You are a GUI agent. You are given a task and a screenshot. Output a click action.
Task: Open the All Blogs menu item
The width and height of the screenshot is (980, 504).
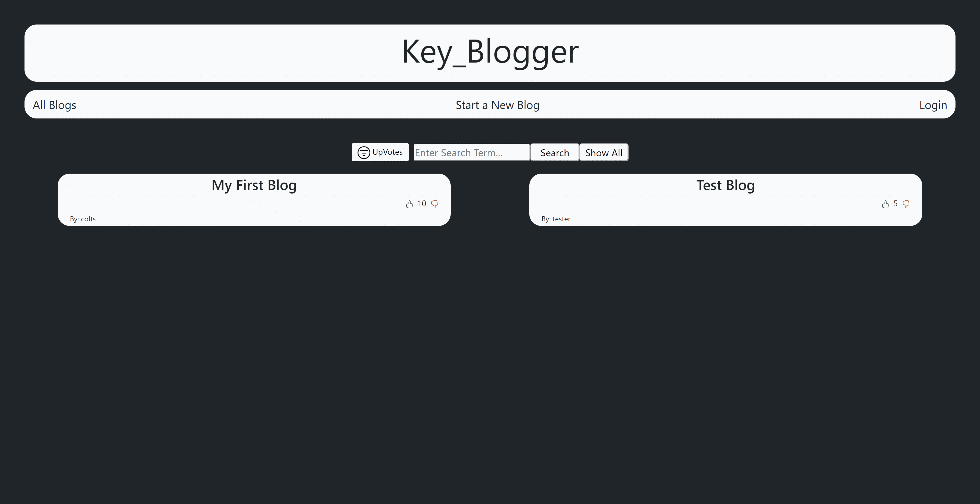point(54,104)
